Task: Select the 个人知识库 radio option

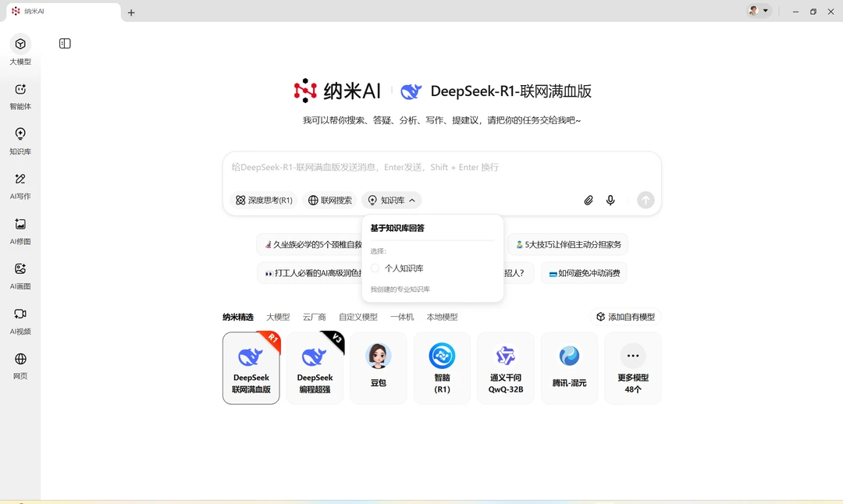Action: [375, 268]
